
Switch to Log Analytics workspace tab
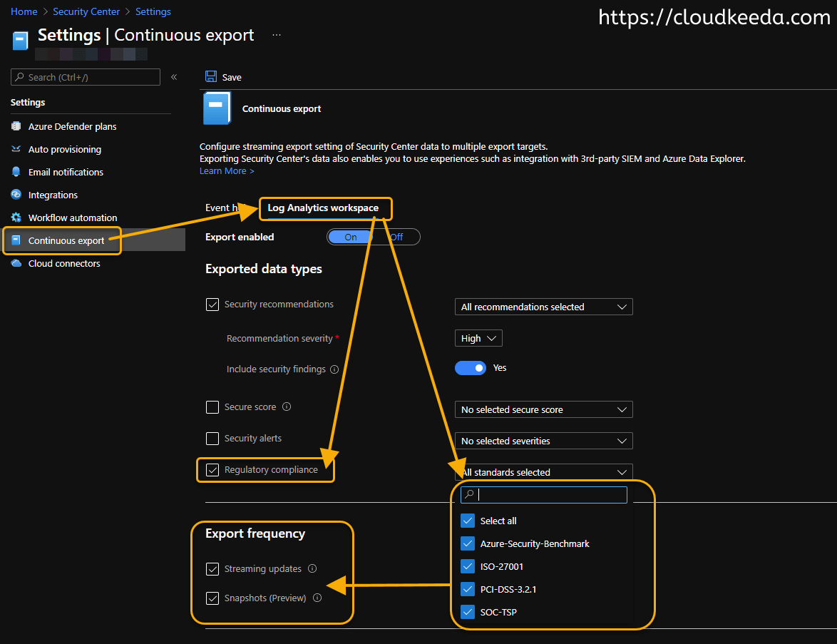(x=323, y=208)
